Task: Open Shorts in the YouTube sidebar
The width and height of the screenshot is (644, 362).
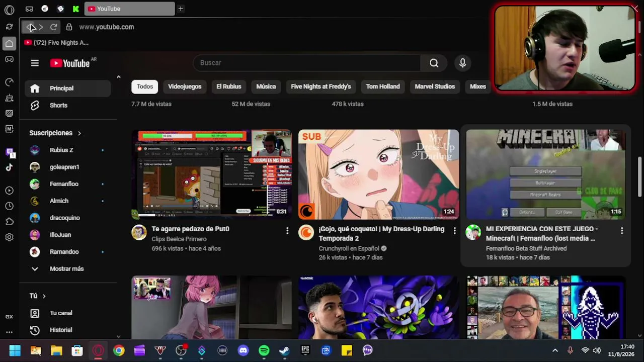Action: tap(67, 106)
